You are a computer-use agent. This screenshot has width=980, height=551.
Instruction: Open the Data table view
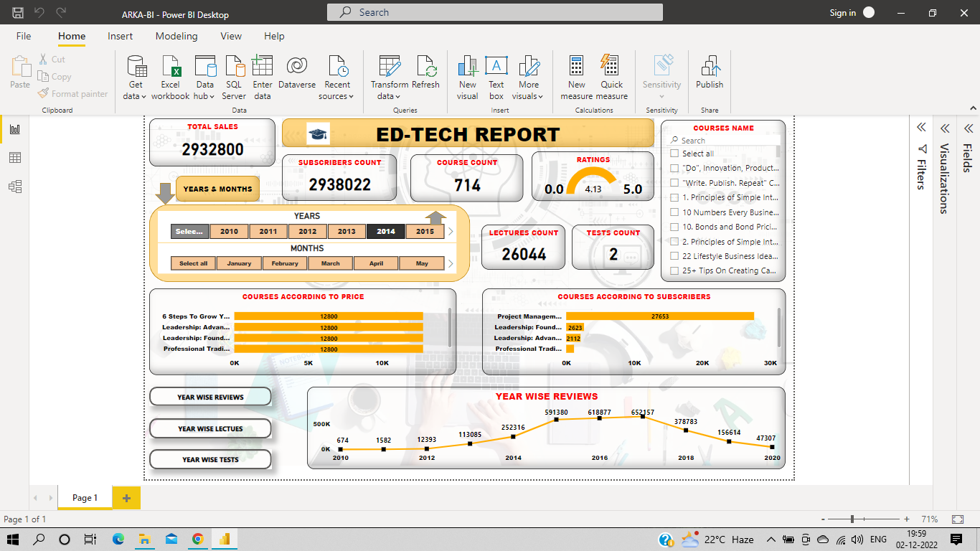(15, 158)
